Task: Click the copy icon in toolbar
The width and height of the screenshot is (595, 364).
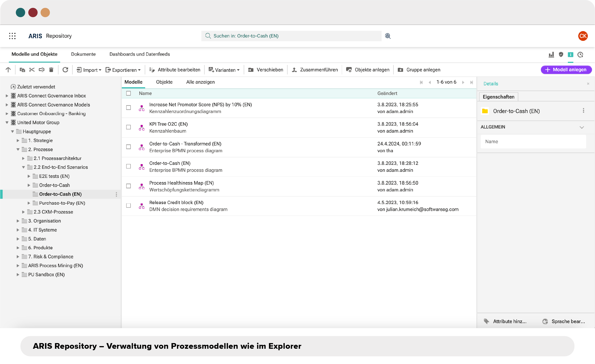Action: (x=22, y=70)
